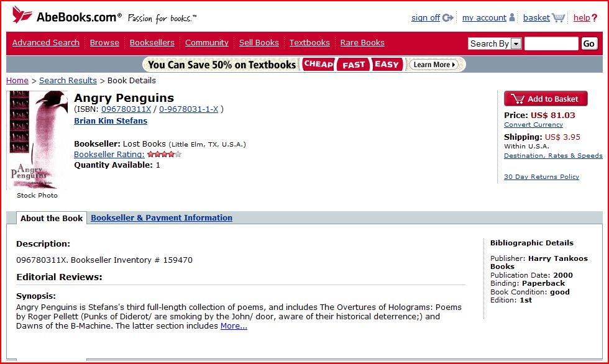The height and width of the screenshot is (364, 609).
Task: Switch to Bookseller & Payment Information tab
Action: pyautogui.click(x=162, y=218)
